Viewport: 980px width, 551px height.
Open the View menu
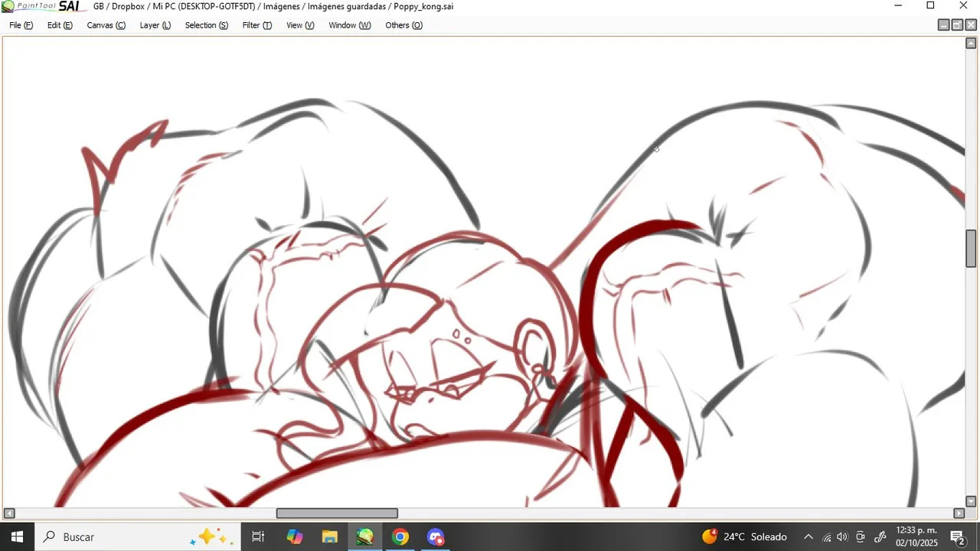pos(300,25)
